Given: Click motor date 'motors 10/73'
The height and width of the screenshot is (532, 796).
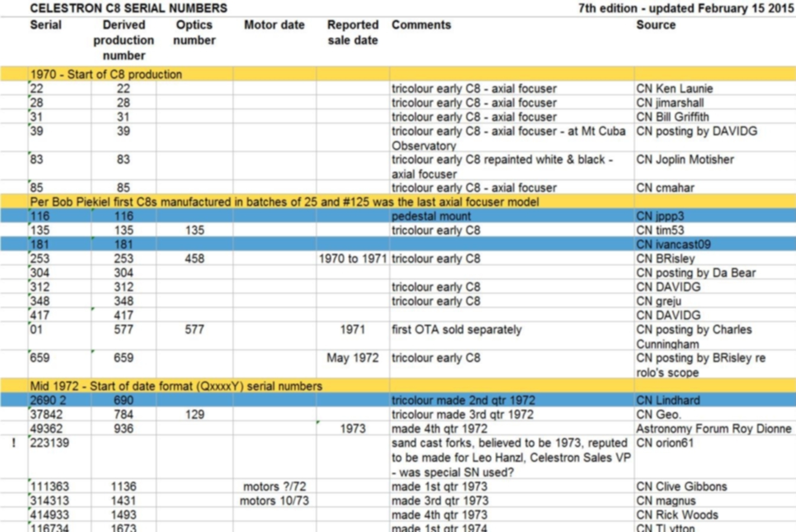Looking at the screenshot, I should (x=274, y=501).
